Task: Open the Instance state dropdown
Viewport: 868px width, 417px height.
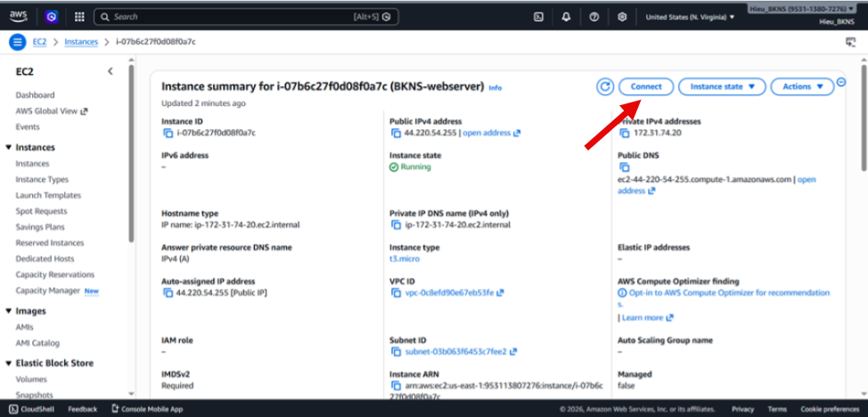Action: [x=722, y=86]
